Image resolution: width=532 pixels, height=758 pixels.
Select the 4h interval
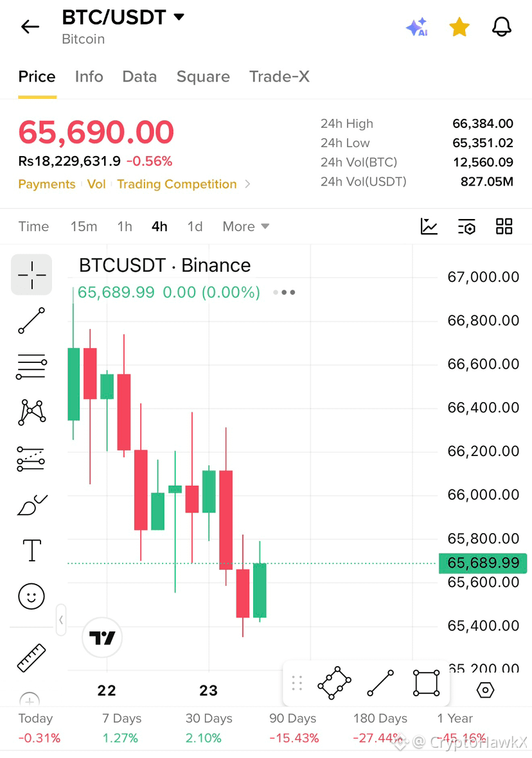[x=159, y=226]
